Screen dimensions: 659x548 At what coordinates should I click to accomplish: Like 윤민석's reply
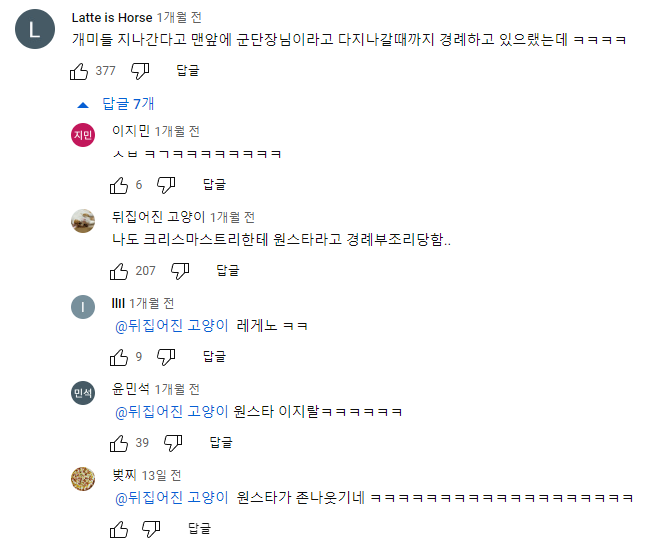[x=119, y=442]
